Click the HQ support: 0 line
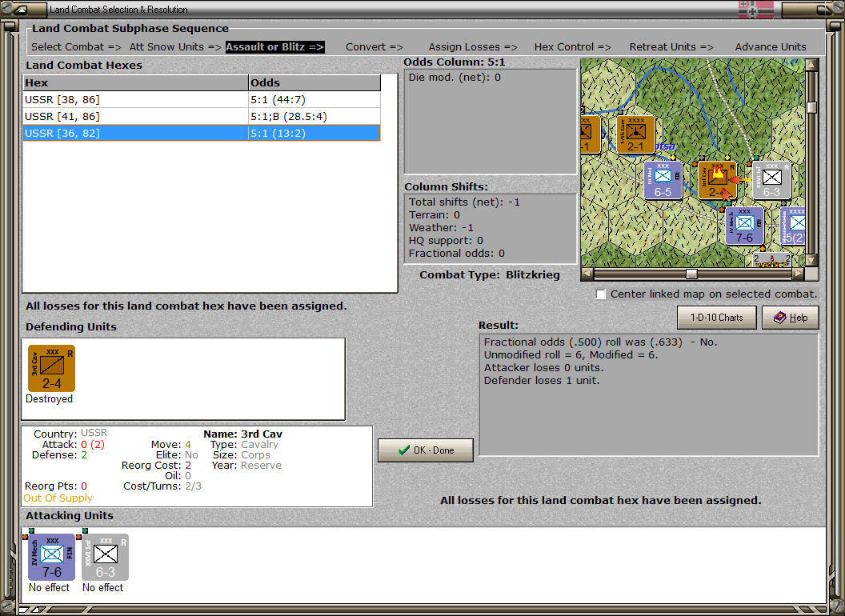 (447, 240)
